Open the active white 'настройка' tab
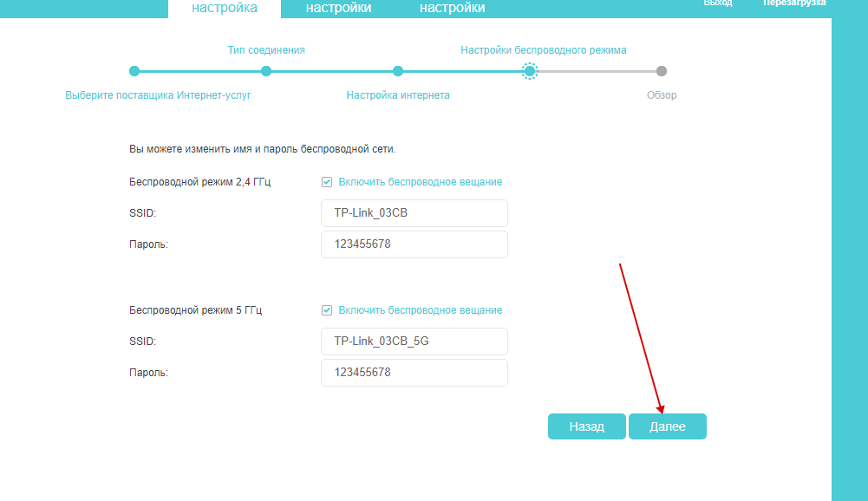Image resolution: width=868 pixels, height=501 pixels. point(225,8)
